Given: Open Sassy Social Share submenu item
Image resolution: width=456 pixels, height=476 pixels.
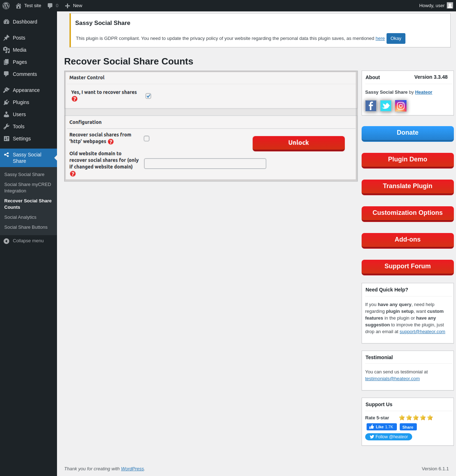Looking at the screenshot, I should [24, 175].
